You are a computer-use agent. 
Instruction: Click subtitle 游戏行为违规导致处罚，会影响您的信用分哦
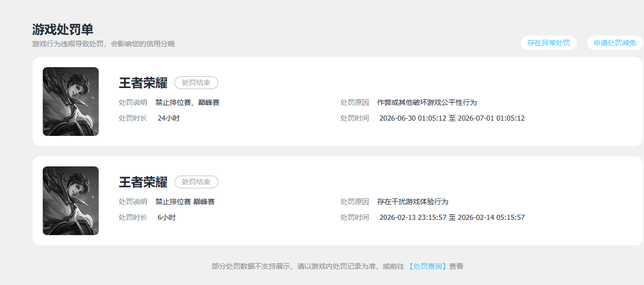tap(103, 44)
